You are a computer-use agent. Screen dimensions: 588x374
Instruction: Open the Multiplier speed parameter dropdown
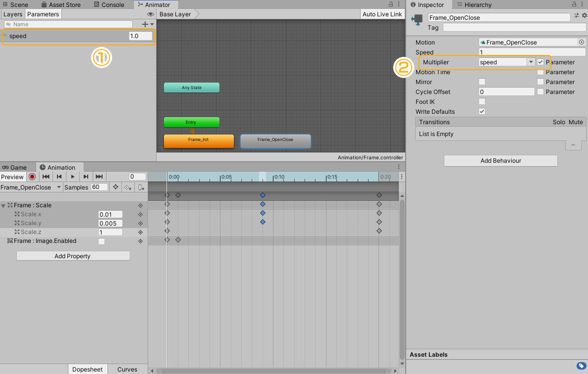[x=531, y=62]
